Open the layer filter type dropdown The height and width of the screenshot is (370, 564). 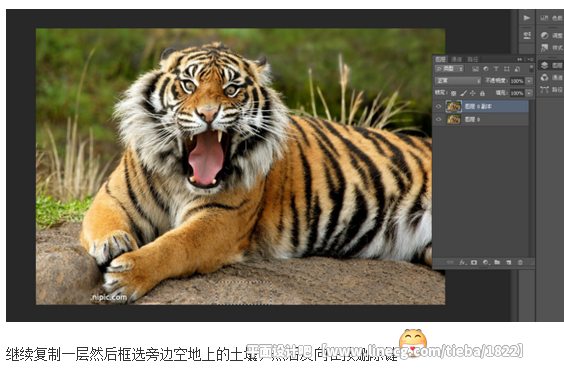(449, 69)
